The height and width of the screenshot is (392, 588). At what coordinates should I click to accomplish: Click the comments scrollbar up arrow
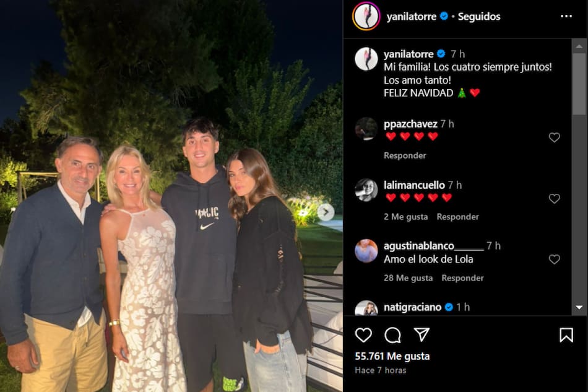(579, 46)
